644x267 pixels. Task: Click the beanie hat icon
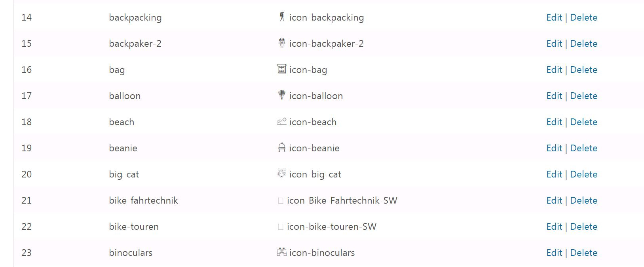[x=281, y=147]
